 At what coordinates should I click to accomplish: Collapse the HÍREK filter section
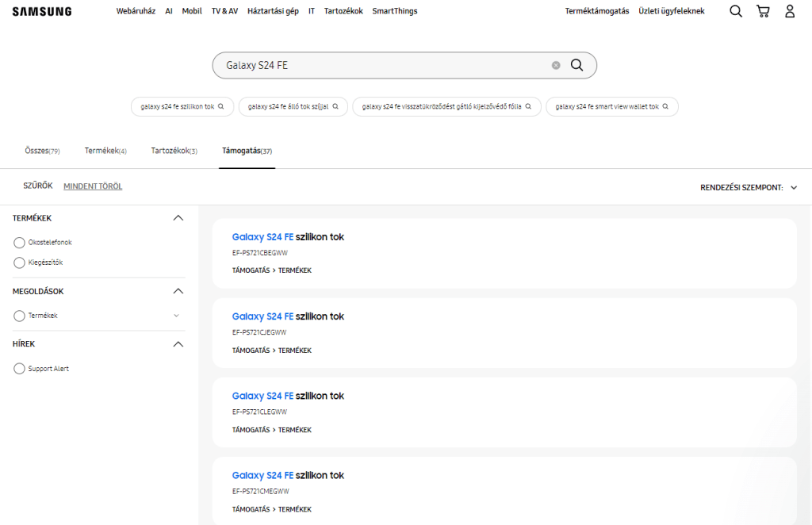(x=178, y=344)
